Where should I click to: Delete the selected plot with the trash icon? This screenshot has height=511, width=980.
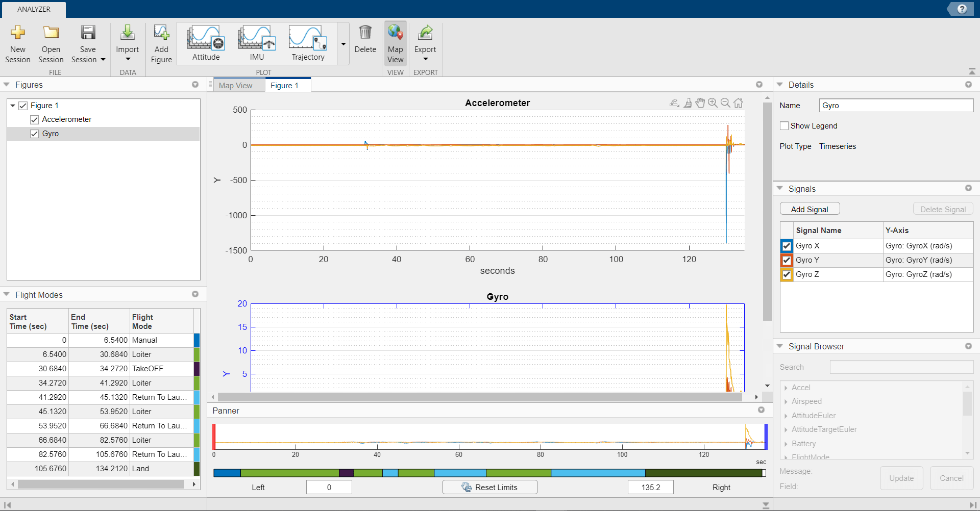point(365,33)
